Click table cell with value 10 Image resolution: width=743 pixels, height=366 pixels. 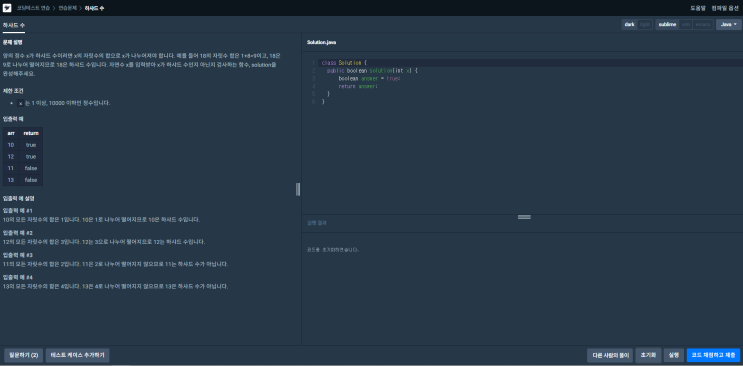11,145
